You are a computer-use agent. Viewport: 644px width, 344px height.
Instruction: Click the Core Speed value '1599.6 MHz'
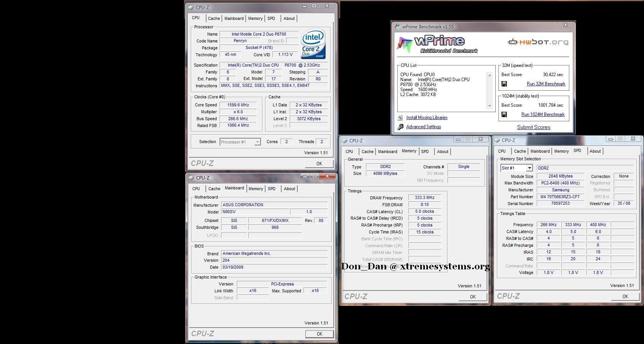(x=238, y=105)
